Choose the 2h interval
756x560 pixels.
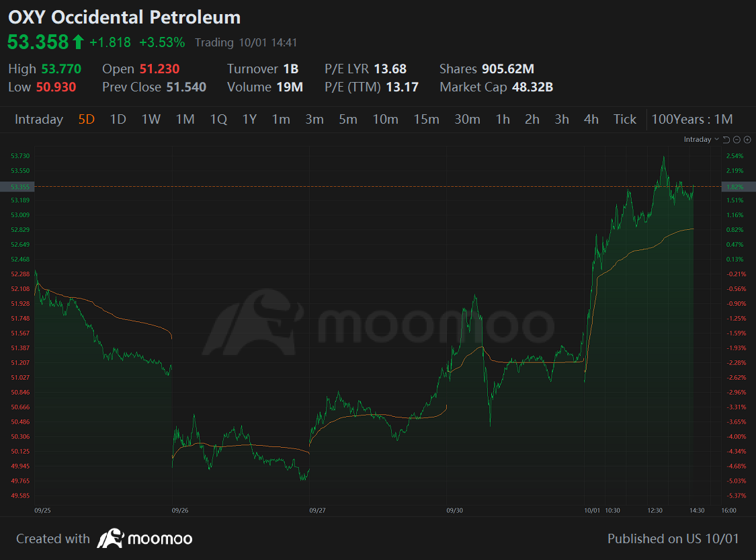tap(532, 119)
